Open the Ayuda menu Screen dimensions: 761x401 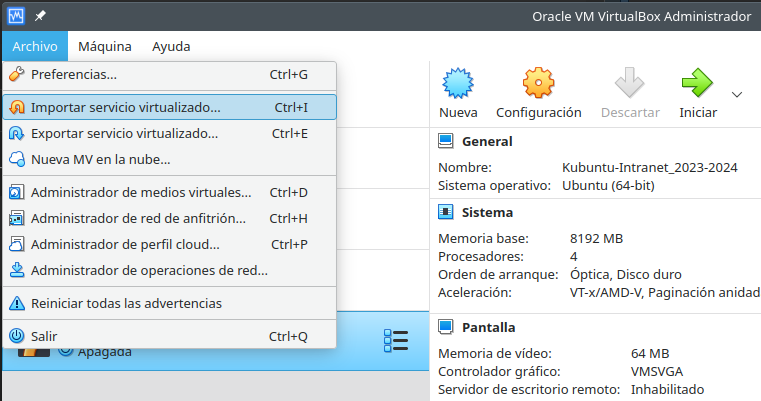coord(171,46)
